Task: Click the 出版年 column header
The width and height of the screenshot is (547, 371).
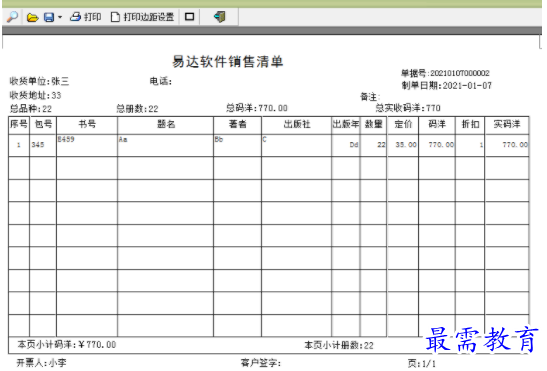Action: coord(346,124)
